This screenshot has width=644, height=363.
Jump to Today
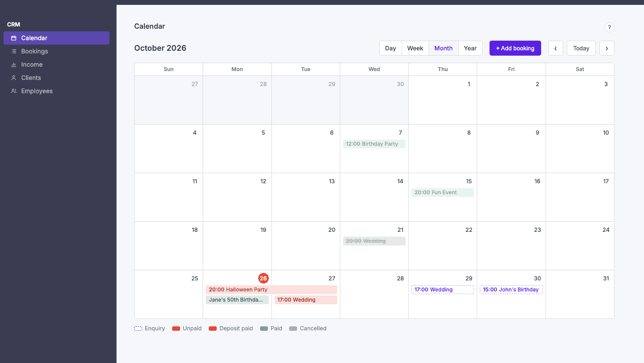pos(581,48)
